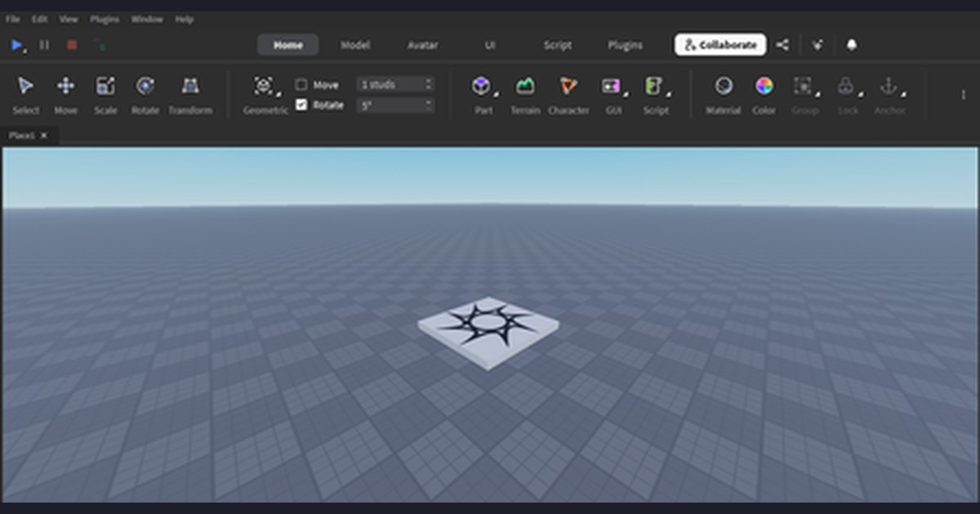Click the Lock tool icon

[846, 86]
